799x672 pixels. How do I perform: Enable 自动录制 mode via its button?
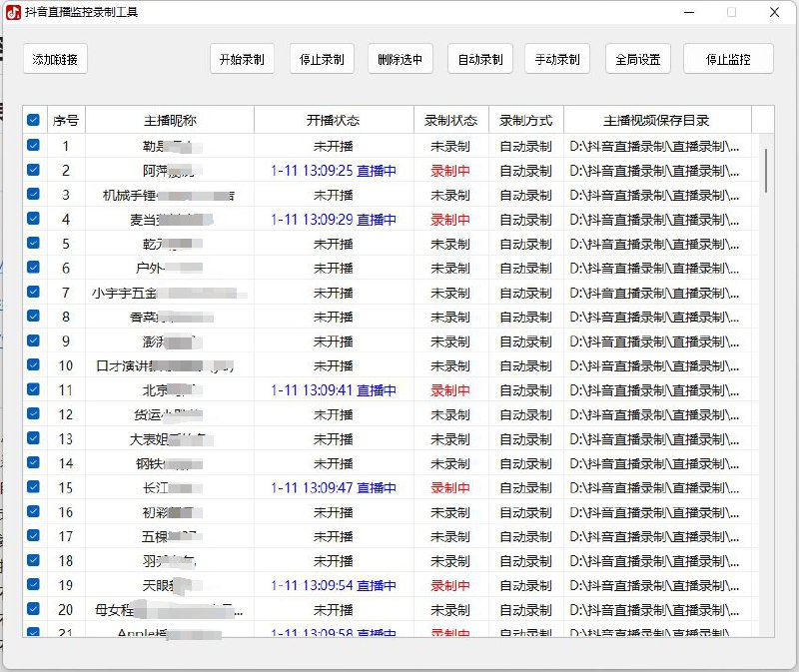click(x=479, y=59)
